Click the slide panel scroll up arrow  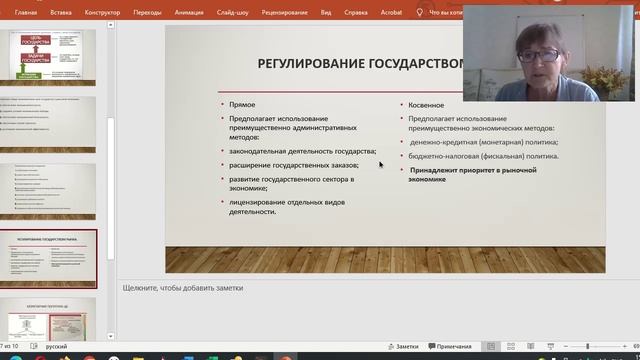click(111, 25)
